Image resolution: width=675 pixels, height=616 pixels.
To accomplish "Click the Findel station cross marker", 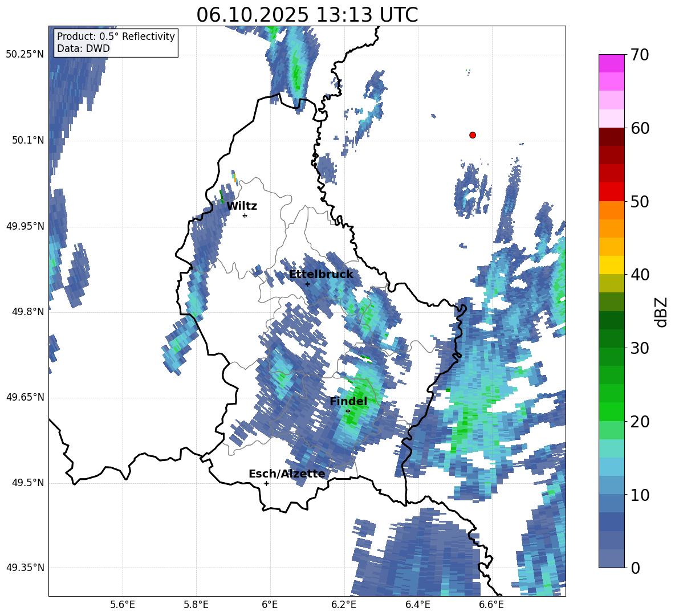I will tap(348, 411).
